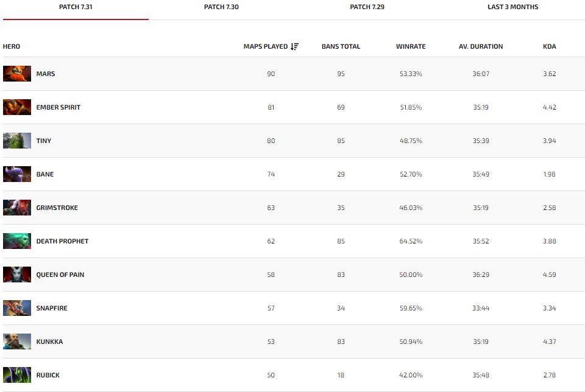Select the Death Prophet portrait icon

17,241
